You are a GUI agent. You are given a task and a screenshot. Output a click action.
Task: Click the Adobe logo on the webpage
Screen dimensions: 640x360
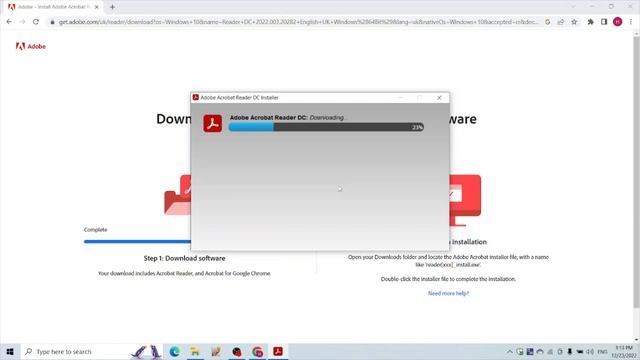tap(31, 46)
